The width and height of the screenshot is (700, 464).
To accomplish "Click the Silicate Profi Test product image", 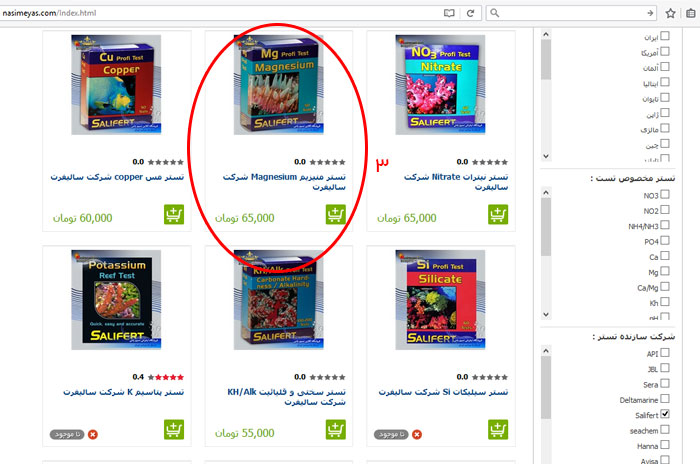I will pyautogui.click(x=440, y=300).
